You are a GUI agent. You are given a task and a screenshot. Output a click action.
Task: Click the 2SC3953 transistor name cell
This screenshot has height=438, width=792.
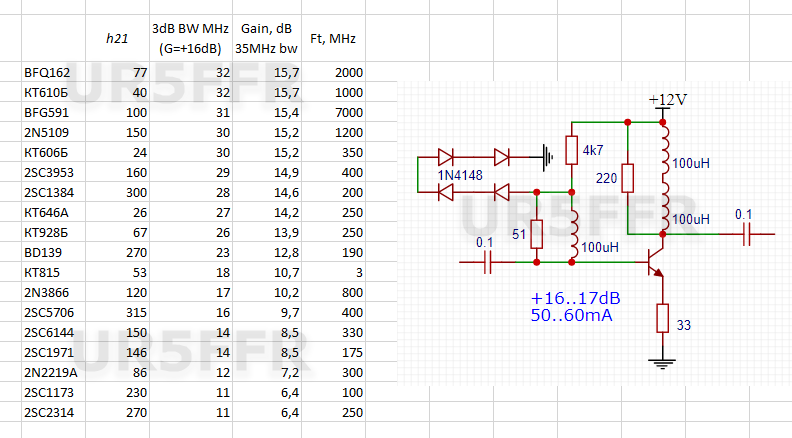tap(54, 172)
